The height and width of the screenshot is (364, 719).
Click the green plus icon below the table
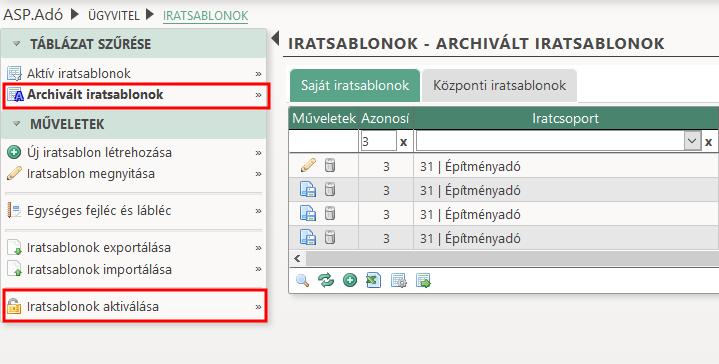(350, 280)
